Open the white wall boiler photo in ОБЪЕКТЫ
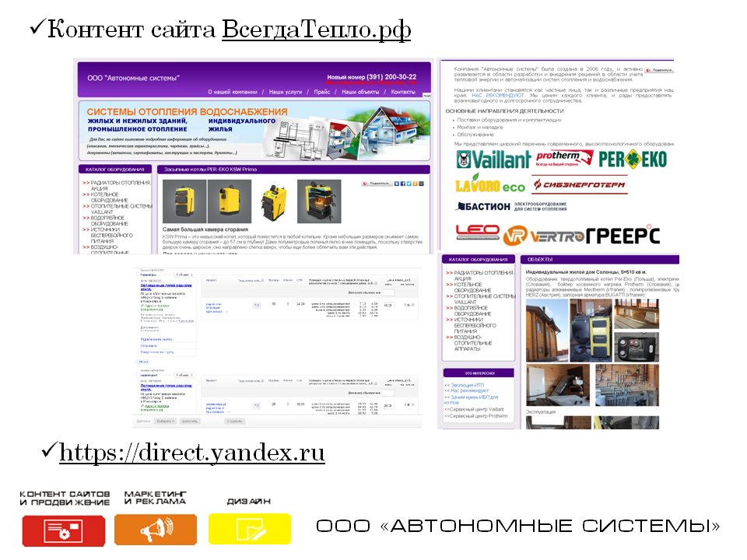This screenshot has width=747, height=560. click(x=557, y=385)
